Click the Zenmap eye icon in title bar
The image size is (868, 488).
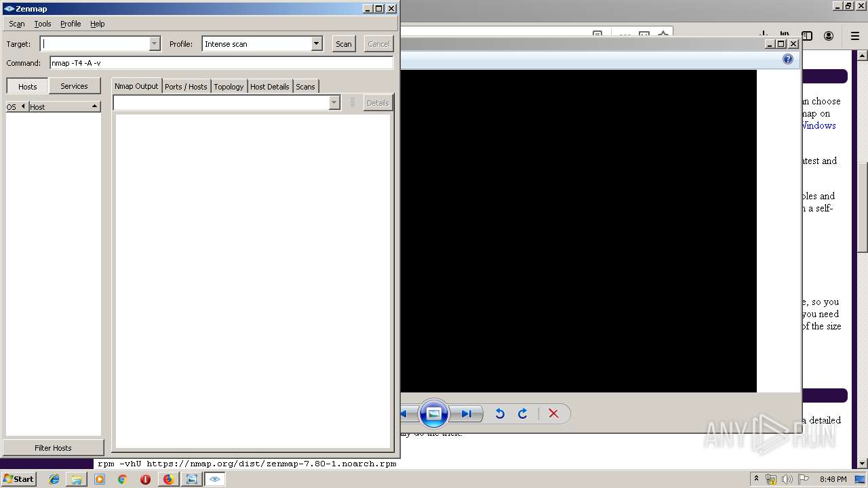[x=9, y=9]
